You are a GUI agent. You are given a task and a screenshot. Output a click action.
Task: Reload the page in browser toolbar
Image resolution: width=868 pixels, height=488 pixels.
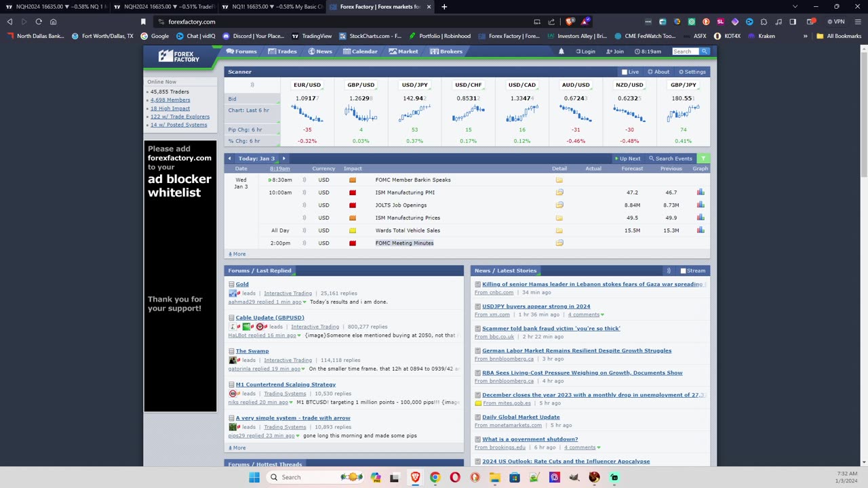(39, 22)
